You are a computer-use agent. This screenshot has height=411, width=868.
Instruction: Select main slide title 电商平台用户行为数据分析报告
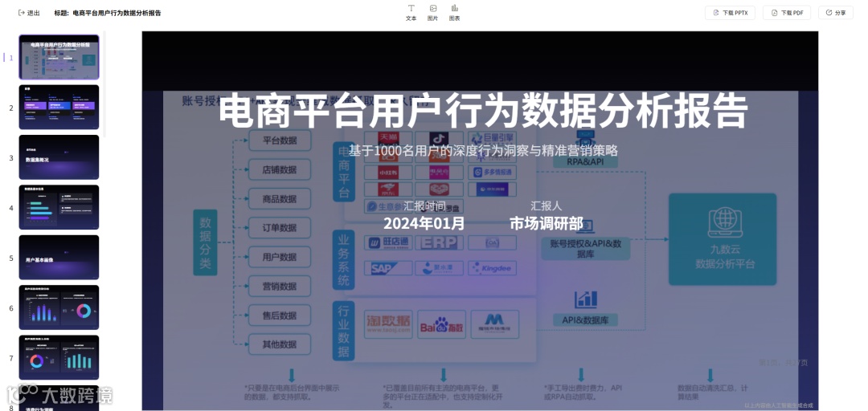(483, 112)
